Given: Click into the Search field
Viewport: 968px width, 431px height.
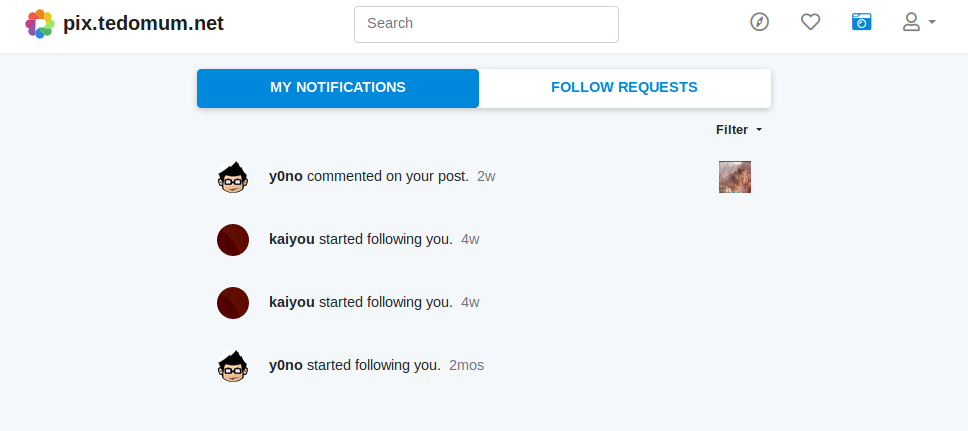Looking at the screenshot, I should [486, 24].
